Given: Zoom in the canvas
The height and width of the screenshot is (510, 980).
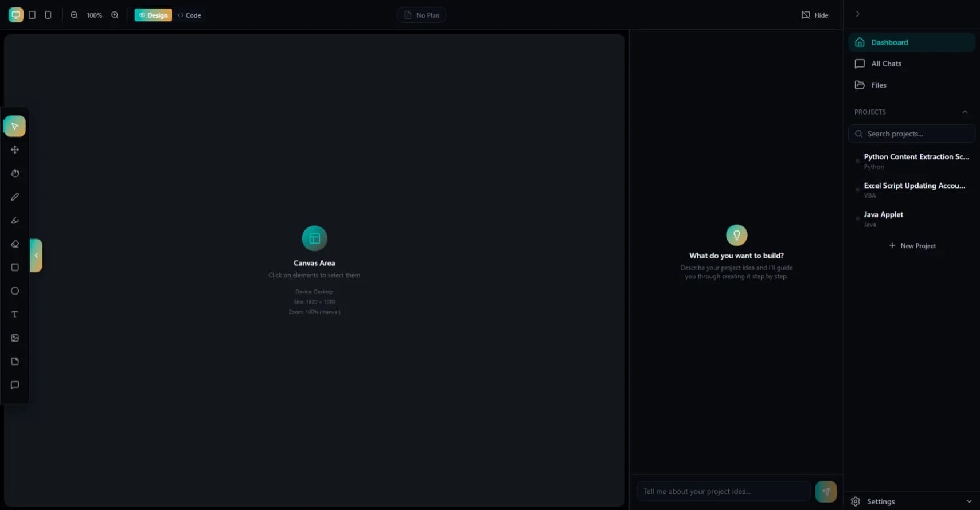Looking at the screenshot, I should (115, 15).
